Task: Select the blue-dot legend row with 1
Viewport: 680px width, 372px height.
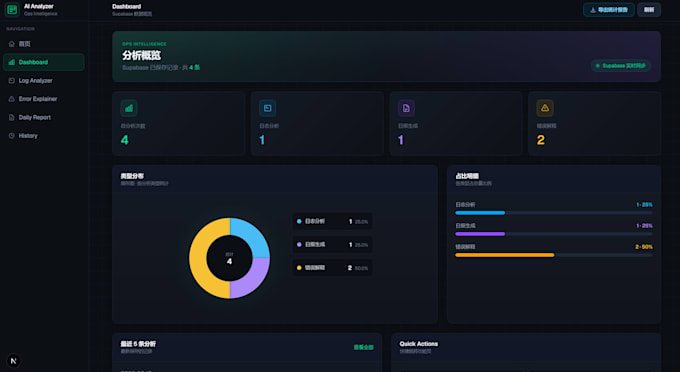Action: (332, 222)
